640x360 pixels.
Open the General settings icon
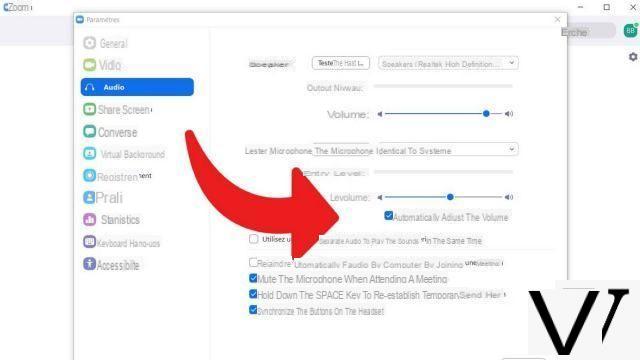89,43
